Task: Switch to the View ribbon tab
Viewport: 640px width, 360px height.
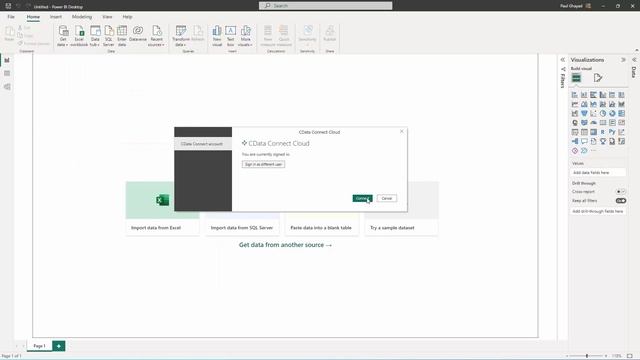Action: click(107, 17)
